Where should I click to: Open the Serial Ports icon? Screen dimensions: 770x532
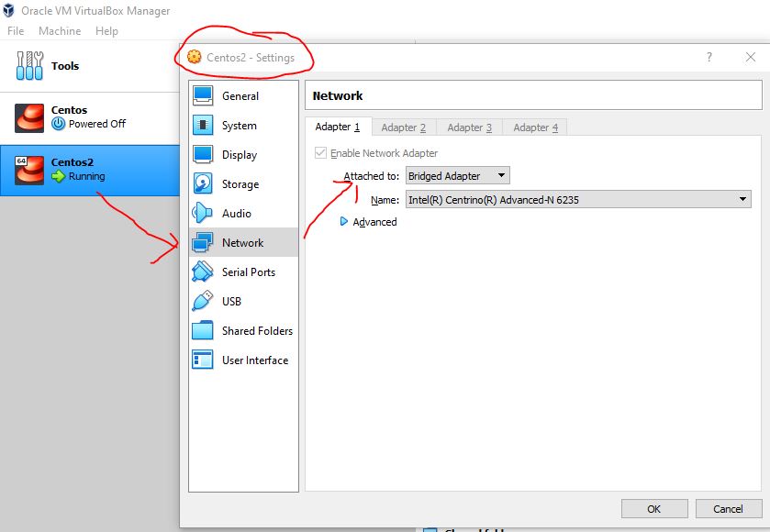point(203,272)
